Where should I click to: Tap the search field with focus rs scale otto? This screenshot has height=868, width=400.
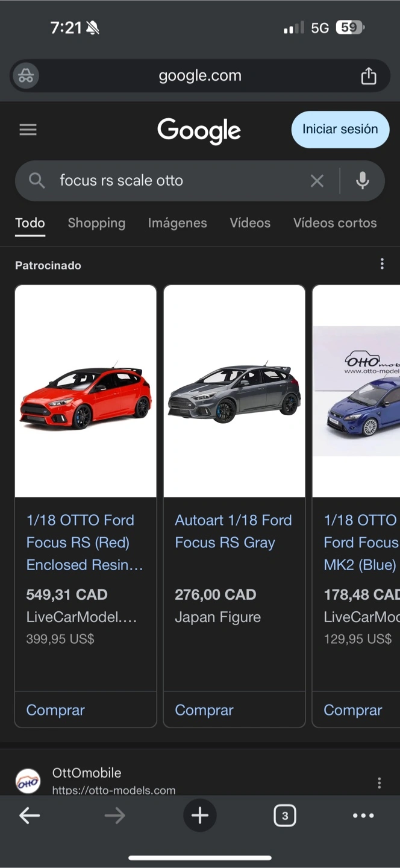click(175, 180)
